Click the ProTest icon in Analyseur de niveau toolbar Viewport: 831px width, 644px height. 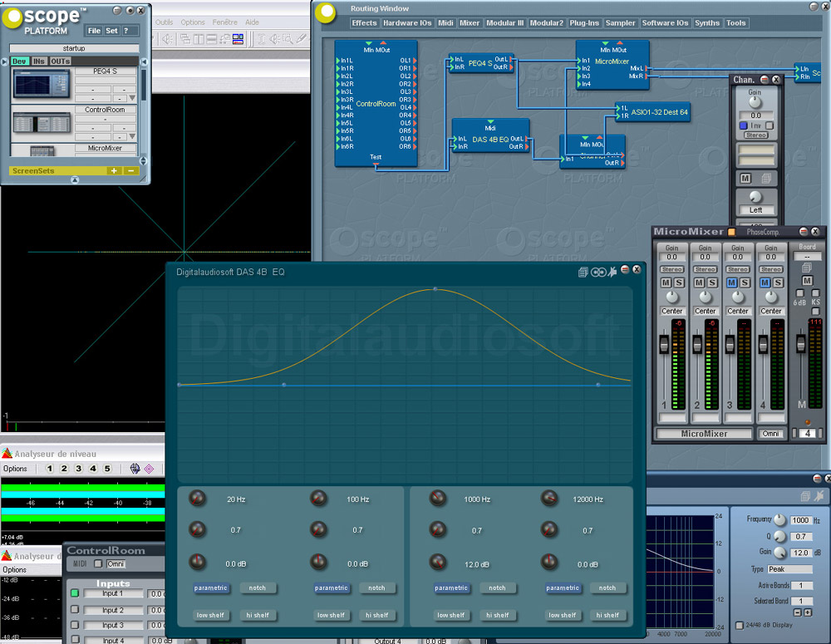pyautogui.click(x=149, y=469)
